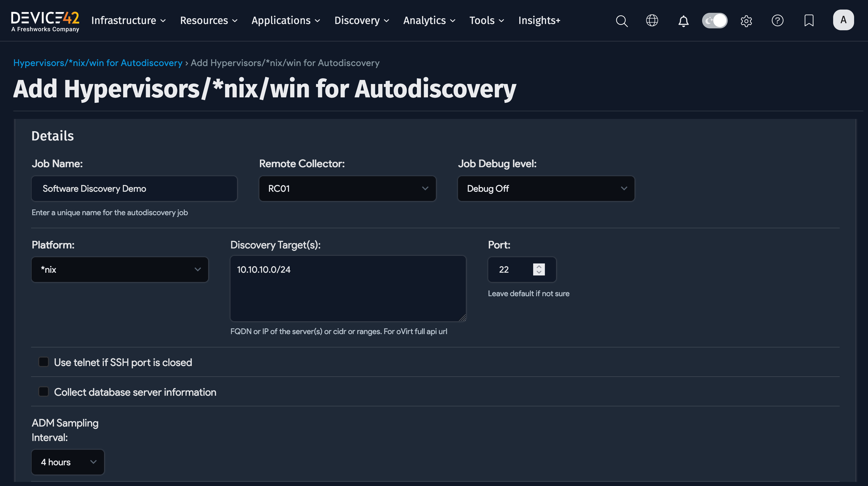Screen dimensions: 868x486
Task: Open the help menu
Action: point(778,20)
